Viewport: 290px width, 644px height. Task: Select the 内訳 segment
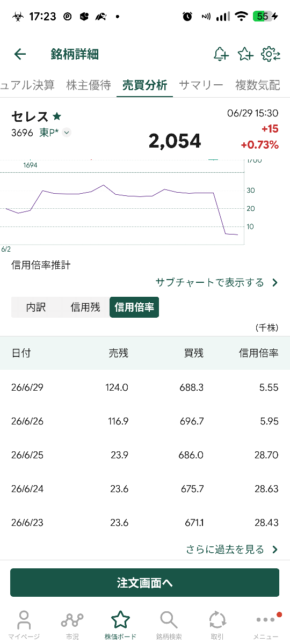coord(36,308)
